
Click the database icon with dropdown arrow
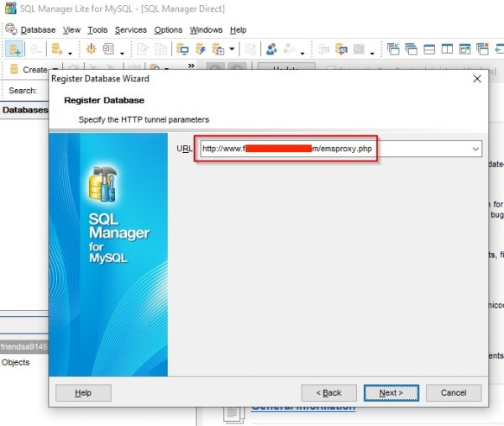[57, 50]
